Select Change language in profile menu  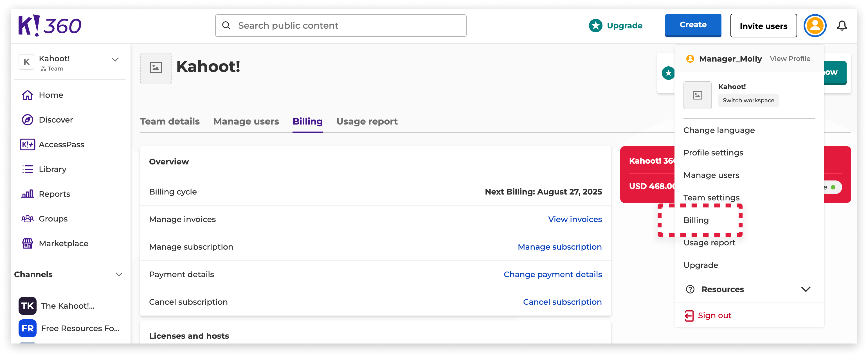point(719,130)
